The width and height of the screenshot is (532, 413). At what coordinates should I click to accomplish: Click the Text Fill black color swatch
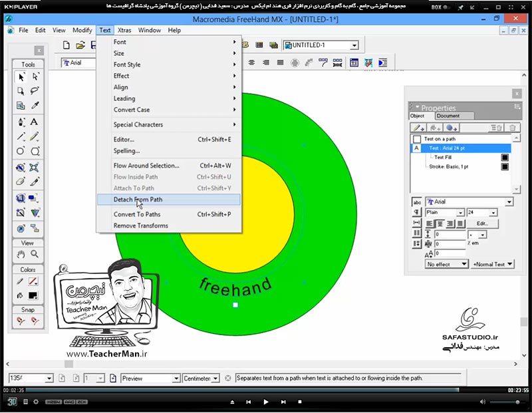tap(505, 158)
